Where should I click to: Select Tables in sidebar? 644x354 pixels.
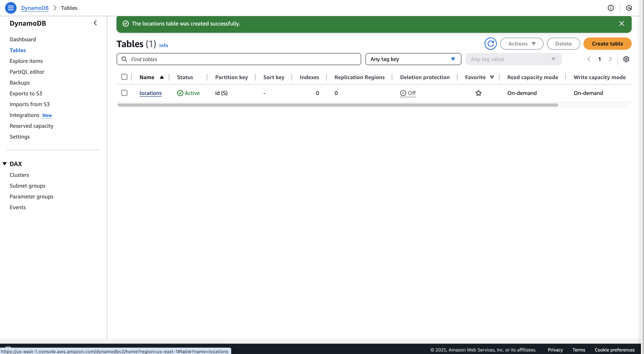tap(18, 50)
